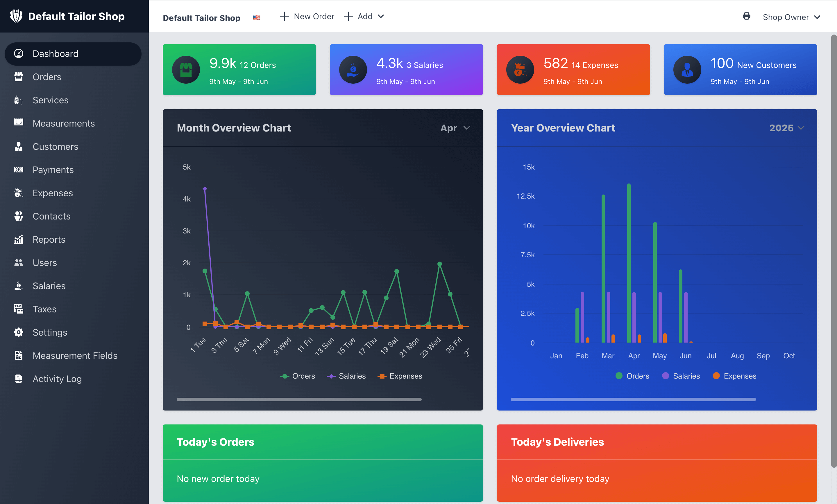
Task: Click the Month chart horizontal scrollbar
Action: tap(299, 399)
